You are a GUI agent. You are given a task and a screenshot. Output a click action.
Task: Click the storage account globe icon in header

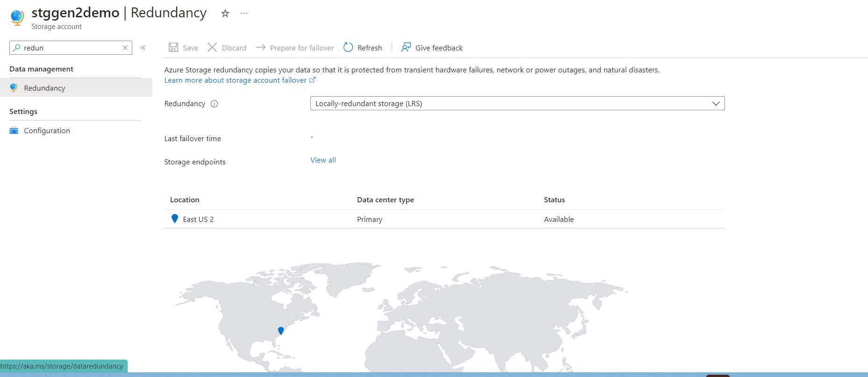pyautogui.click(x=17, y=17)
